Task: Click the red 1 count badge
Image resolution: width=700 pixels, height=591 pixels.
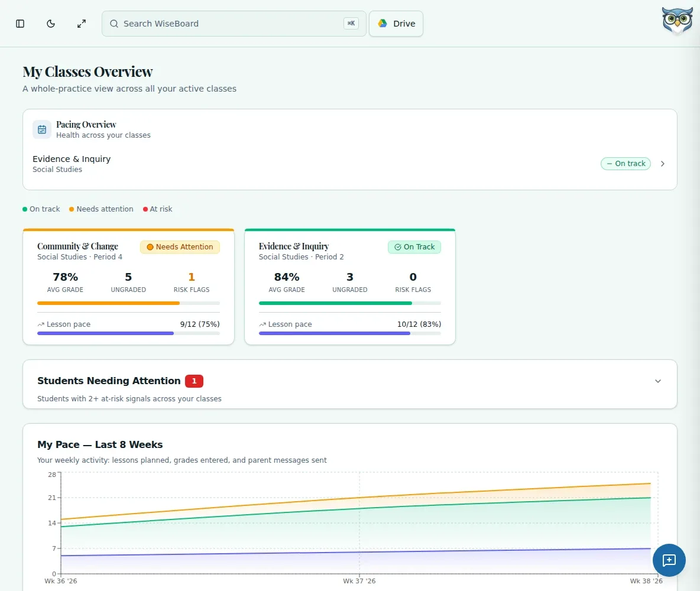Action: [x=194, y=381]
